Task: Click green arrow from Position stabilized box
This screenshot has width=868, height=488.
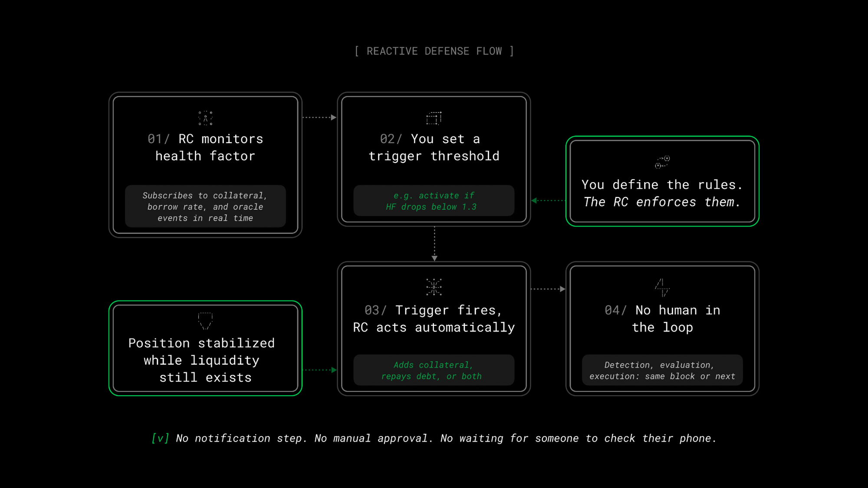Action: 320,370
